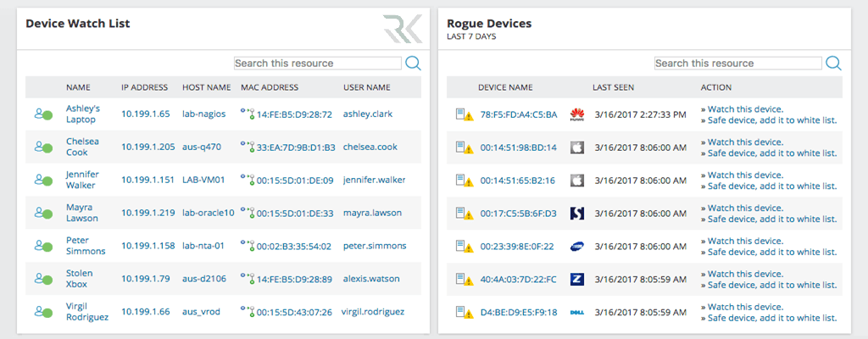Sort rogue devices by LAST SEEN column
The width and height of the screenshot is (868, 339).
click(613, 87)
